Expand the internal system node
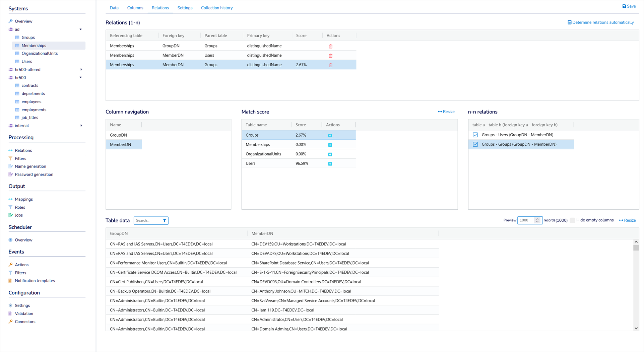This screenshot has height=352, width=644. click(x=81, y=126)
